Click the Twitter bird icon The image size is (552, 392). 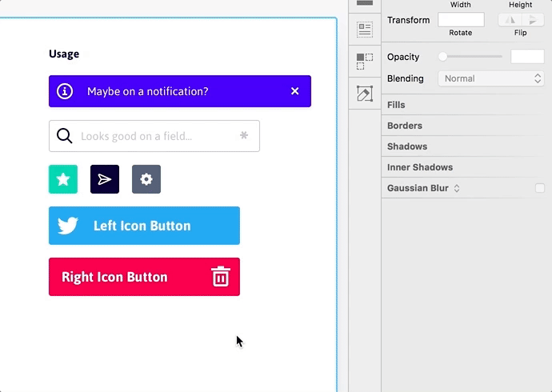[67, 226]
